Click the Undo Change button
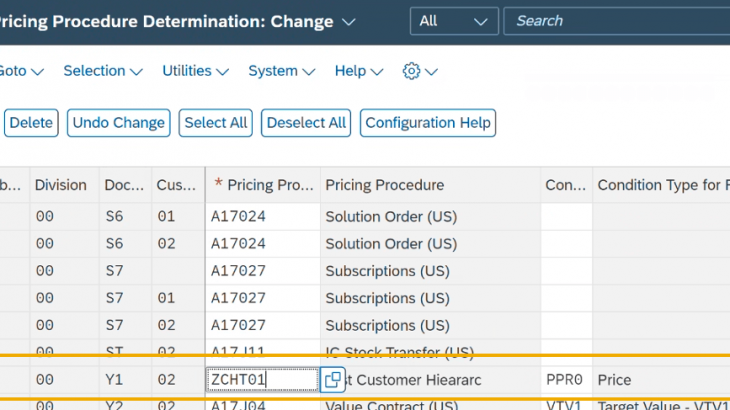This screenshot has width=730, height=410. (x=118, y=123)
